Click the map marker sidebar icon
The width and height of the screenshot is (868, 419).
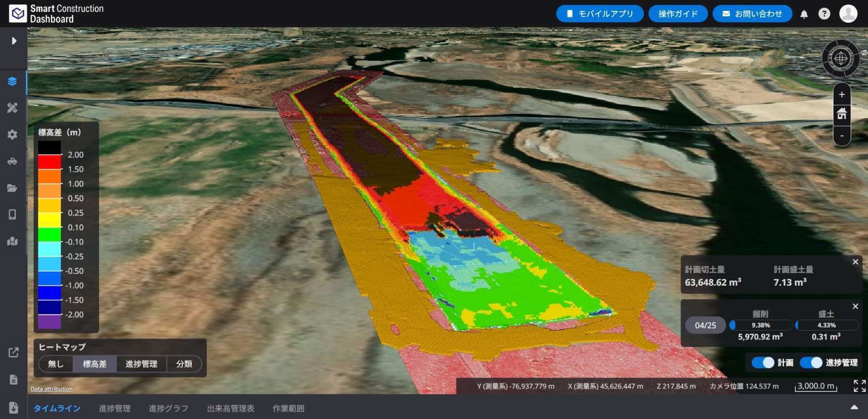tap(12, 241)
